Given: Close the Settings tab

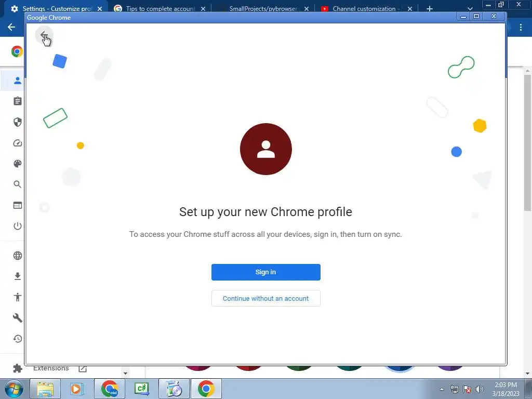Looking at the screenshot, I should tap(100, 9).
